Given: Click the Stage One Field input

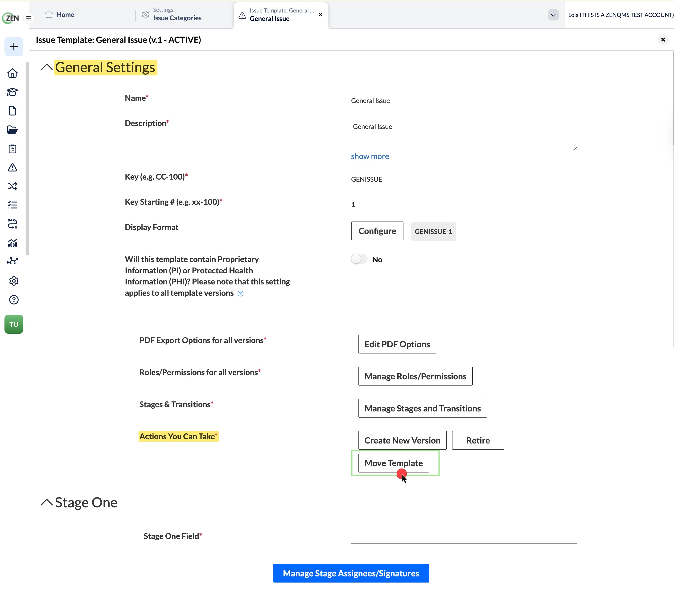Looking at the screenshot, I should (464, 536).
